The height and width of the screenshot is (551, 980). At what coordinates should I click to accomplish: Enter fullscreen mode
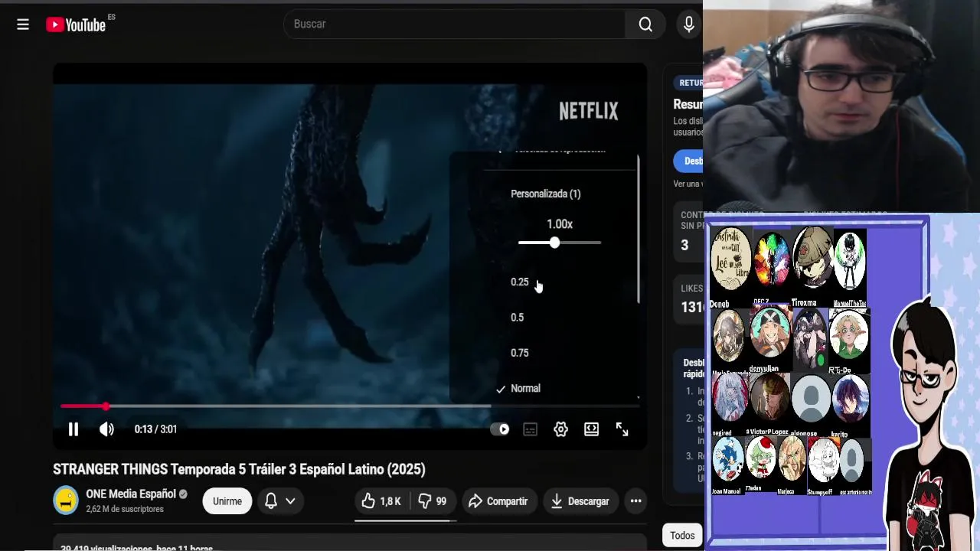click(x=622, y=429)
